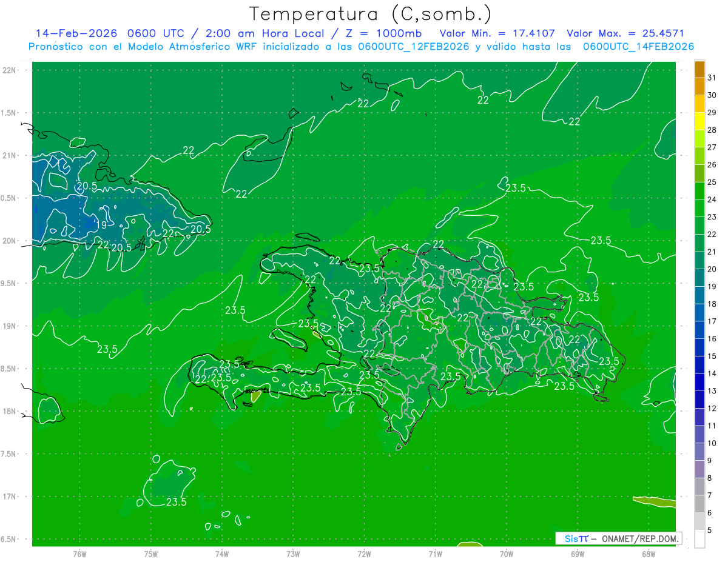
Task: Click the 73W longitude axis label
Action: click(292, 554)
